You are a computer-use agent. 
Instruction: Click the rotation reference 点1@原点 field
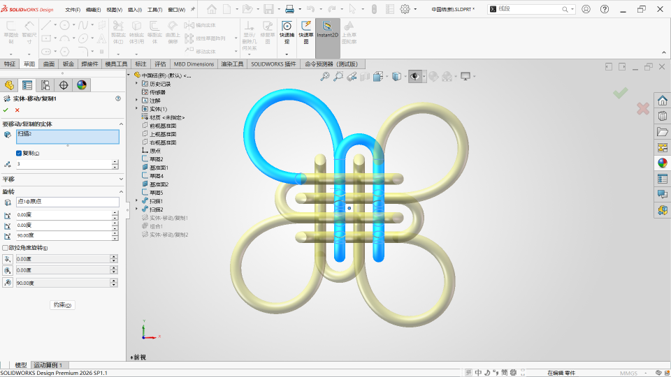68,202
